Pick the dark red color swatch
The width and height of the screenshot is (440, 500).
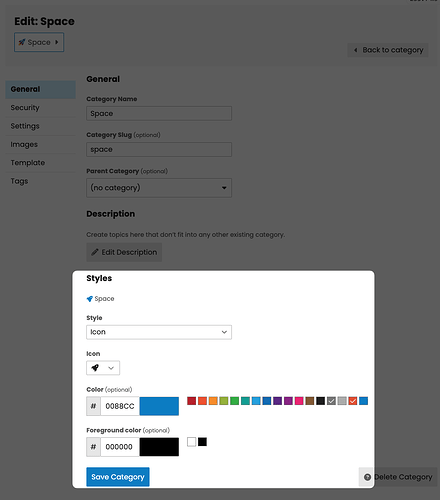[x=192, y=401]
